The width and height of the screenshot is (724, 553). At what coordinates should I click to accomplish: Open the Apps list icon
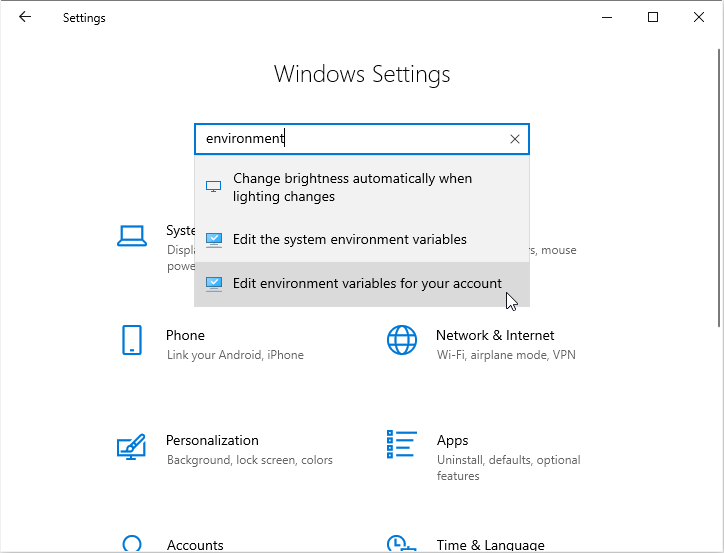pyautogui.click(x=402, y=445)
